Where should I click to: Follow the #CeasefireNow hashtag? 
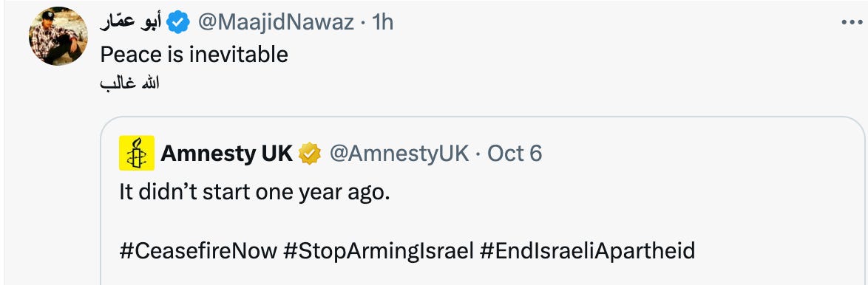[x=198, y=251]
